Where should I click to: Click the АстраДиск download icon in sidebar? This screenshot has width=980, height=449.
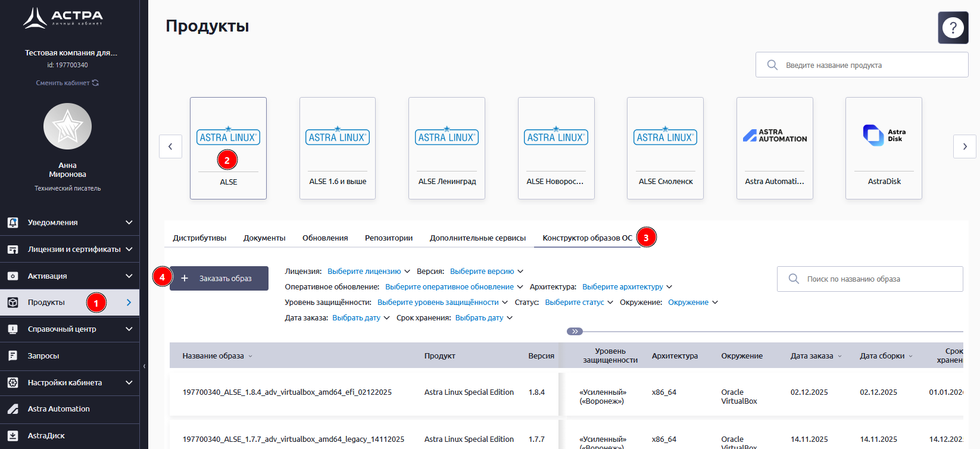pyautogui.click(x=13, y=436)
